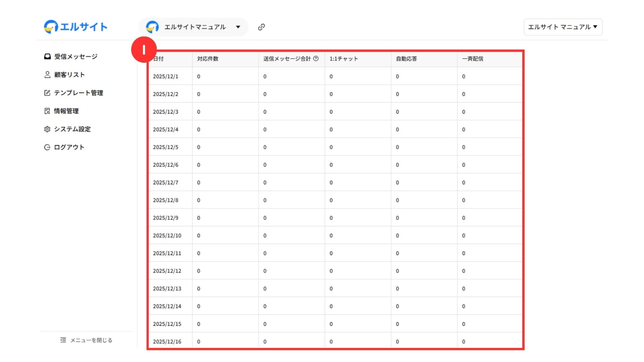
Task: Click the person icon beside 顧客リスト
Action: click(x=47, y=74)
